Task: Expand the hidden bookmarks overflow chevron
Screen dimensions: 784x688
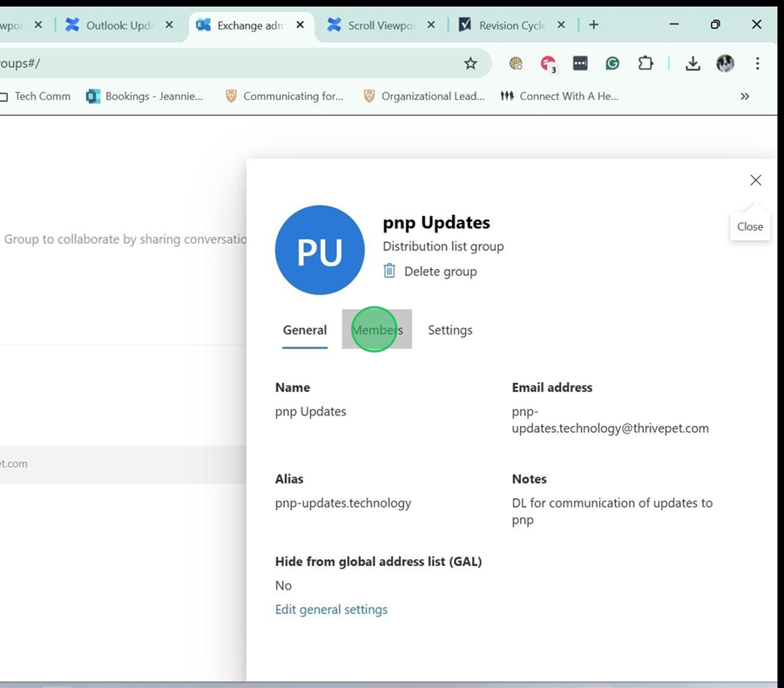Action: (x=745, y=97)
